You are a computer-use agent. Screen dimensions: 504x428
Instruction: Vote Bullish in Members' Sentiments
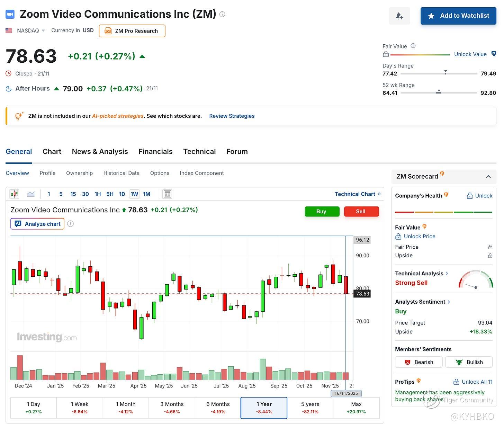pyautogui.click(x=469, y=362)
